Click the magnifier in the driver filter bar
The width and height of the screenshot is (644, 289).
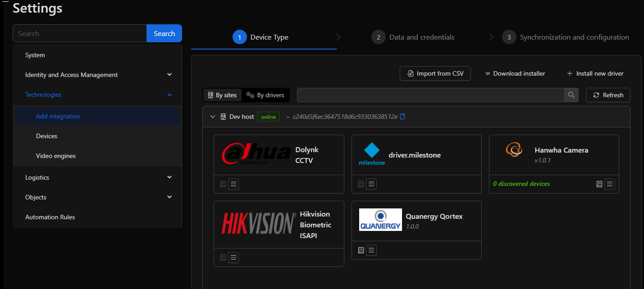click(x=571, y=95)
